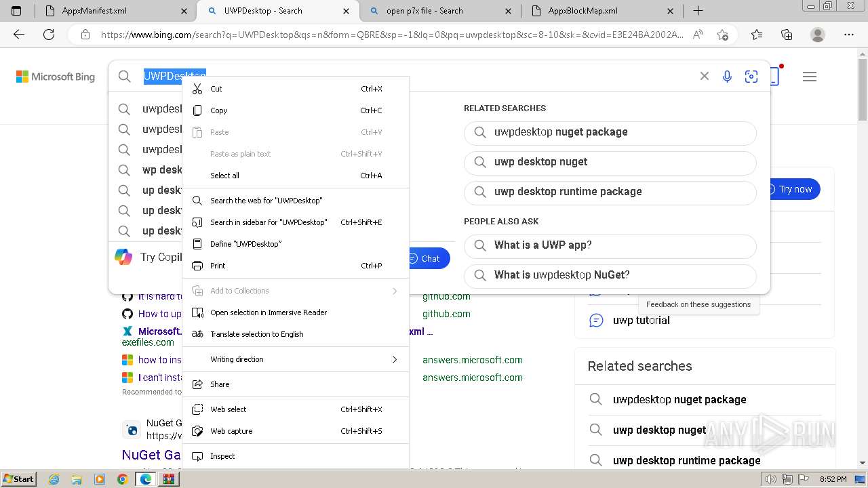
Task: Choose Print in the context menu
Action: (296, 266)
